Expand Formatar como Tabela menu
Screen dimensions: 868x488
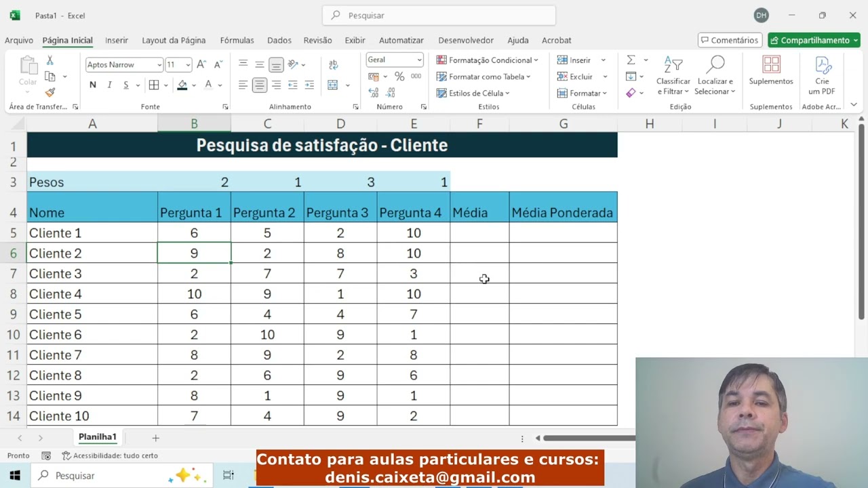point(483,77)
